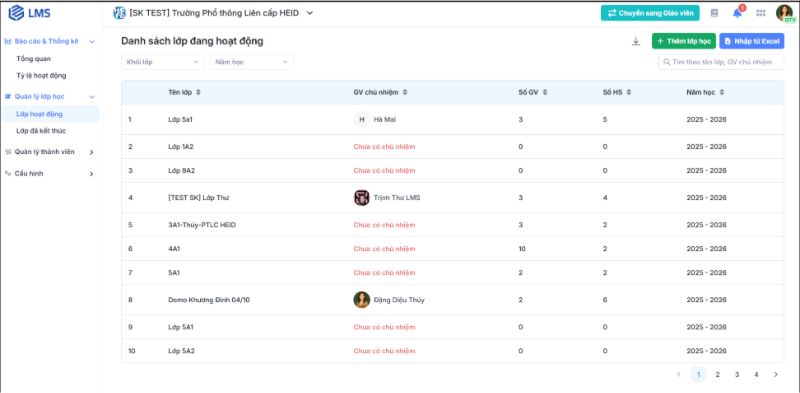The image size is (800, 393).
Task: Open class Lớp 5a1 row
Action: point(453,119)
